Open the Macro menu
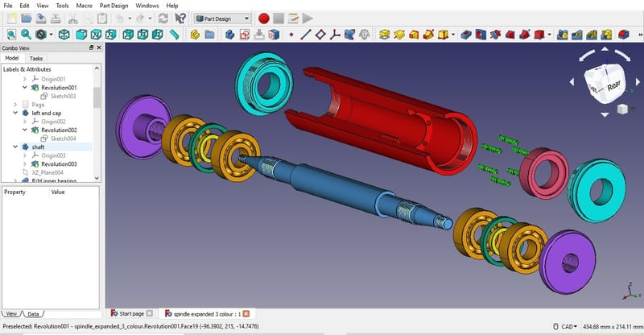 (x=84, y=6)
